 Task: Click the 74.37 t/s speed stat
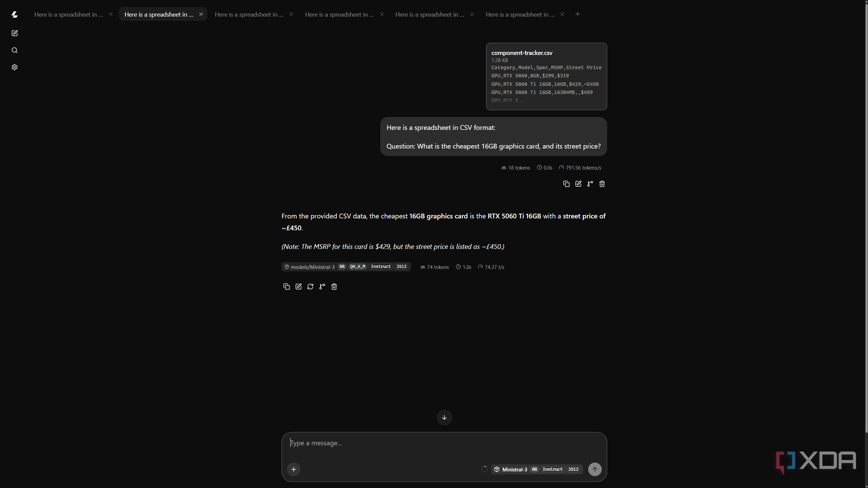tap(491, 267)
